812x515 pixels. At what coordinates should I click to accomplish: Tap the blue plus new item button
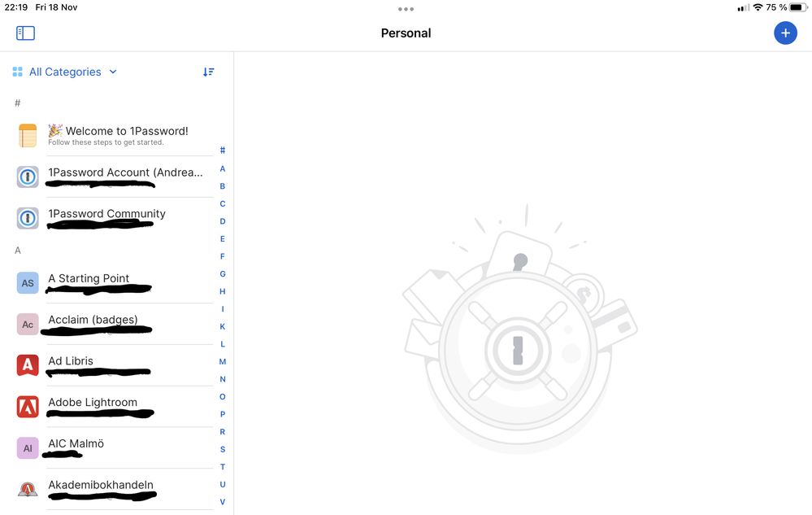tap(785, 33)
